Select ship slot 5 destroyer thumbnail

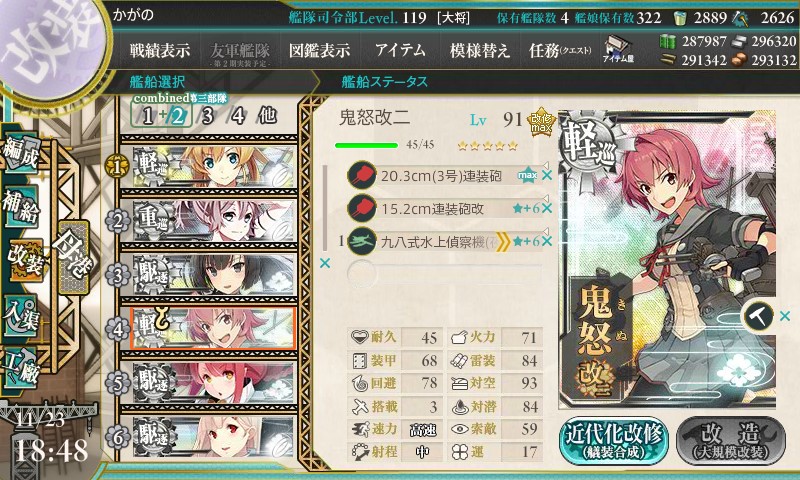point(213,383)
